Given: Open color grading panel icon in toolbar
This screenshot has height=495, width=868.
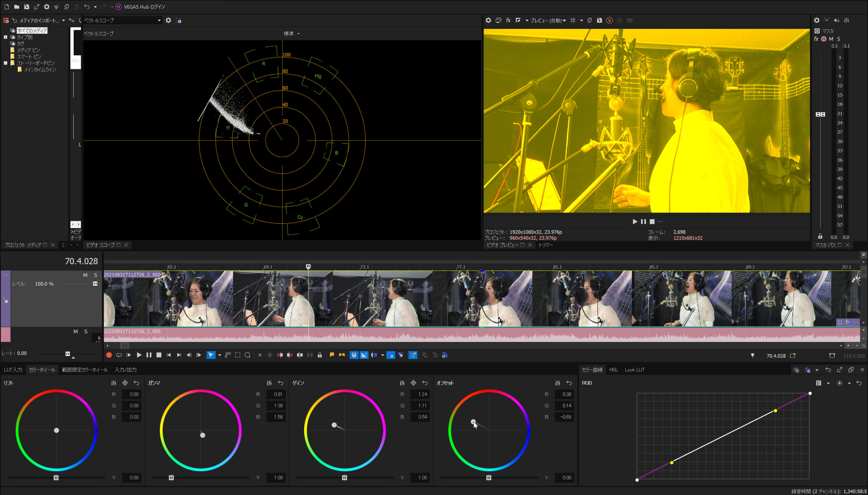Looking at the screenshot, I should (x=413, y=355).
